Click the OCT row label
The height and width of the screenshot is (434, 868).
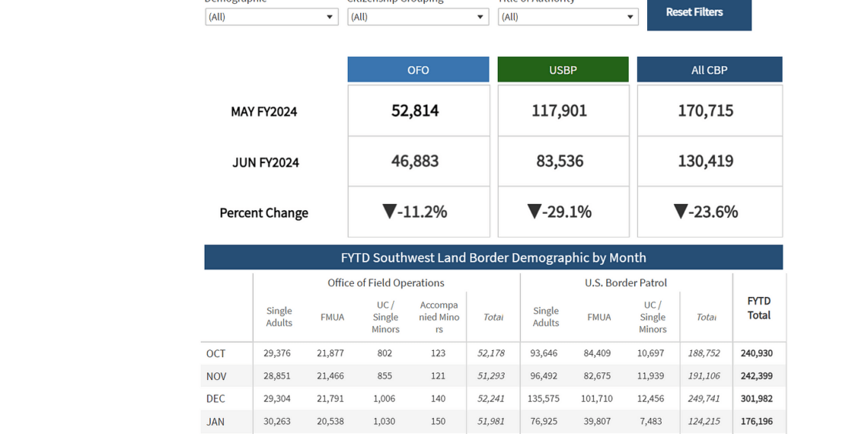(216, 353)
